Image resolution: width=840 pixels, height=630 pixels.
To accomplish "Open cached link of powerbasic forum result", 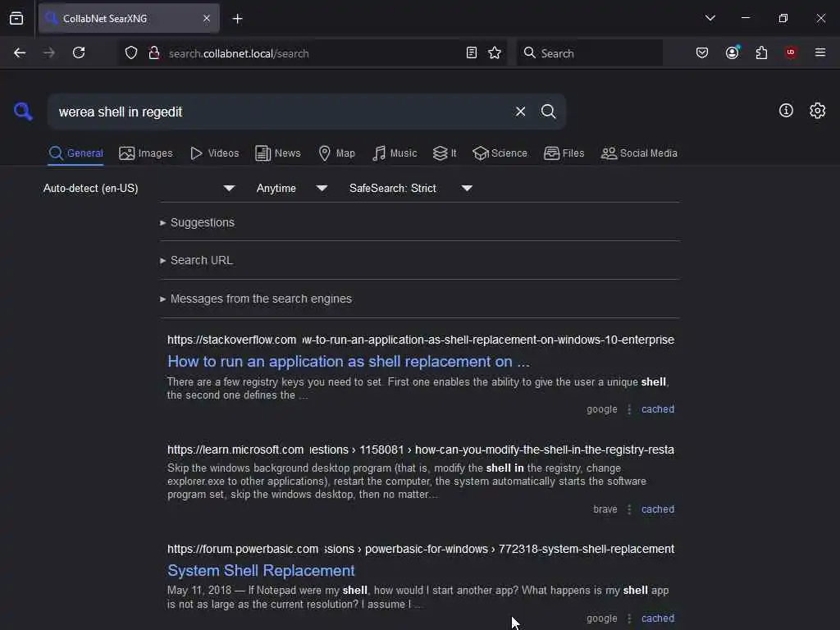I will tap(658, 619).
